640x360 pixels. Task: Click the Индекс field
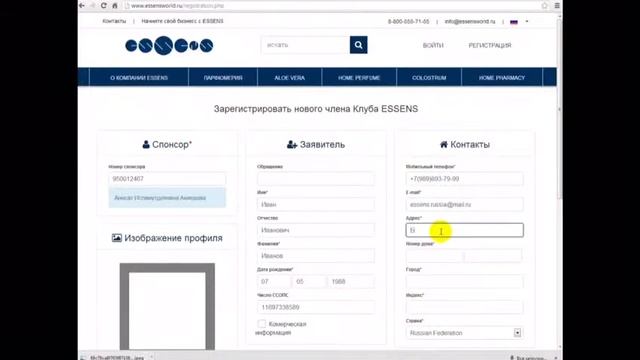(464, 307)
